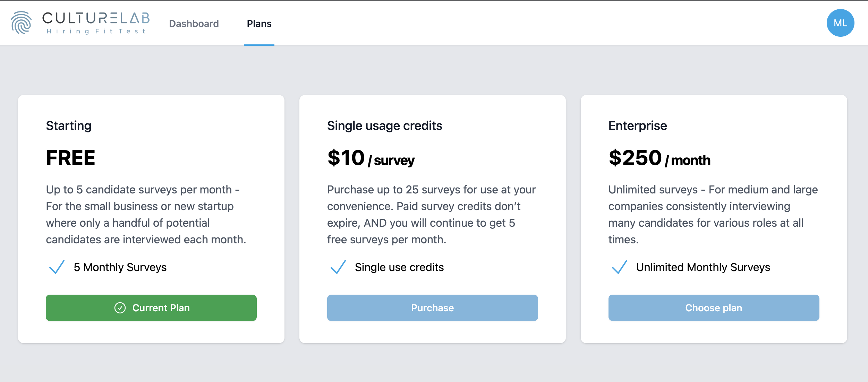Click the Single usage credits heading

point(385,126)
